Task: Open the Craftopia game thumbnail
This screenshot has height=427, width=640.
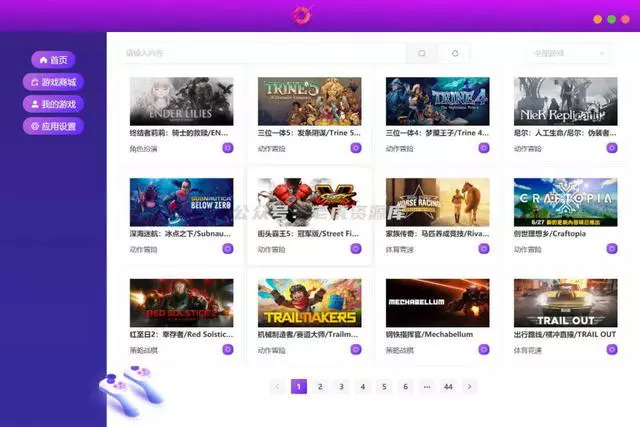Action: [x=566, y=202]
